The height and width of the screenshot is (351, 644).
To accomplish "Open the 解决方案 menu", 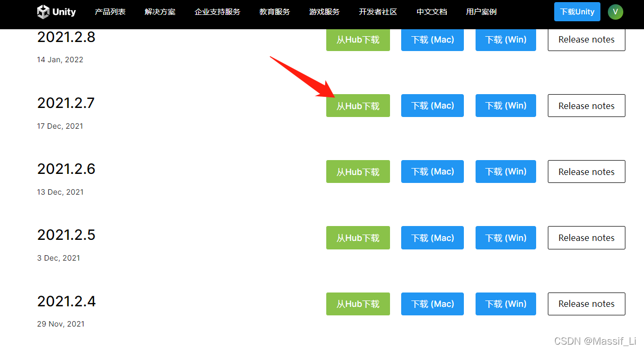I will pos(160,12).
